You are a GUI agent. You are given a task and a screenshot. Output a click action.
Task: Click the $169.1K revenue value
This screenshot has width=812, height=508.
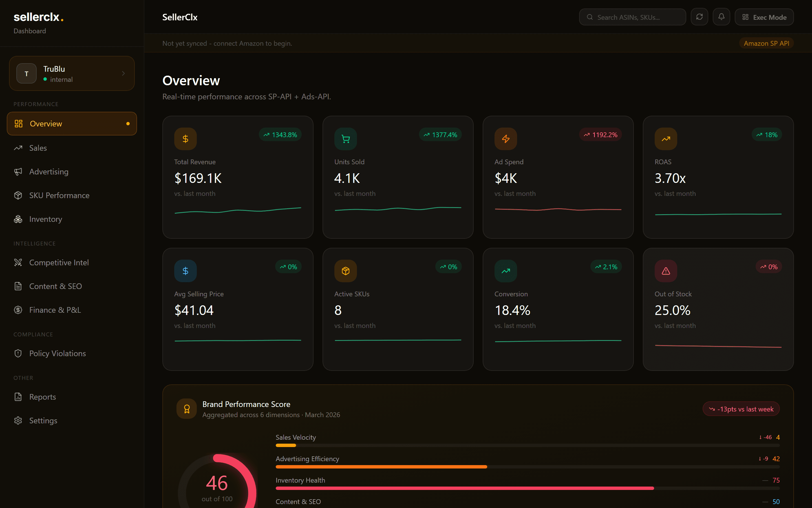198,178
